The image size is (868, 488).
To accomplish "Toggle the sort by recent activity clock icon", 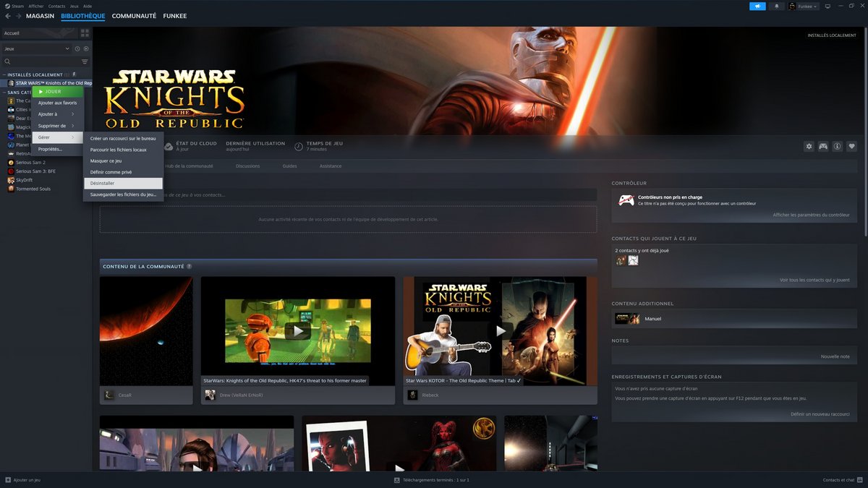I will (77, 48).
